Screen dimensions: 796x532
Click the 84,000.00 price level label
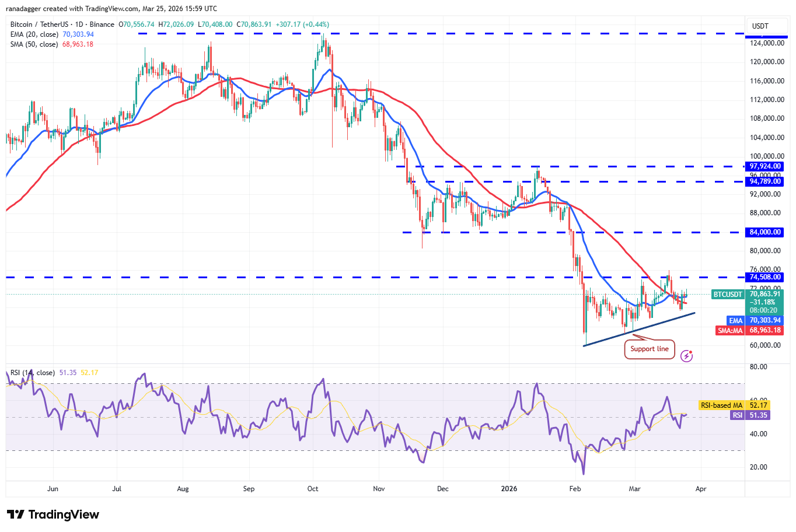click(x=764, y=232)
